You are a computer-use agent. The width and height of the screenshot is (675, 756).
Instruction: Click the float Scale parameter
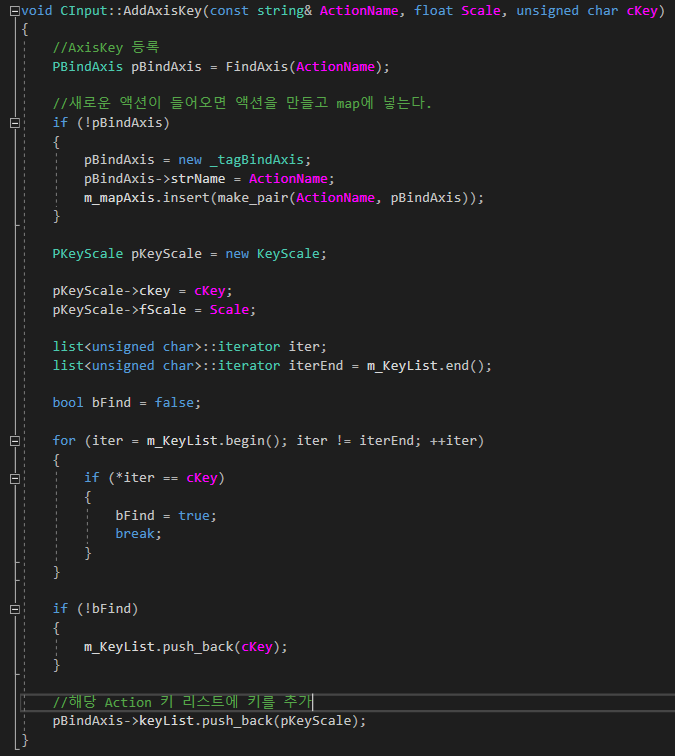(x=457, y=11)
